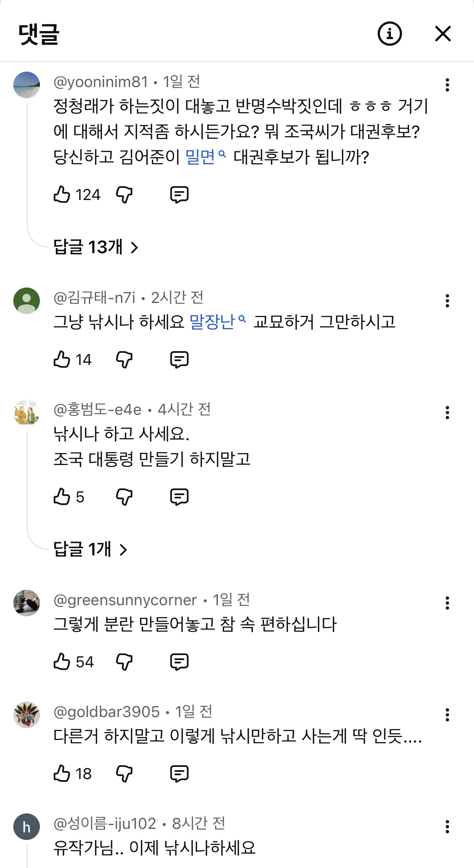This screenshot has width=474, height=868.
Task: Reply to the @홍범도-e4e comment
Action: click(179, 497)
